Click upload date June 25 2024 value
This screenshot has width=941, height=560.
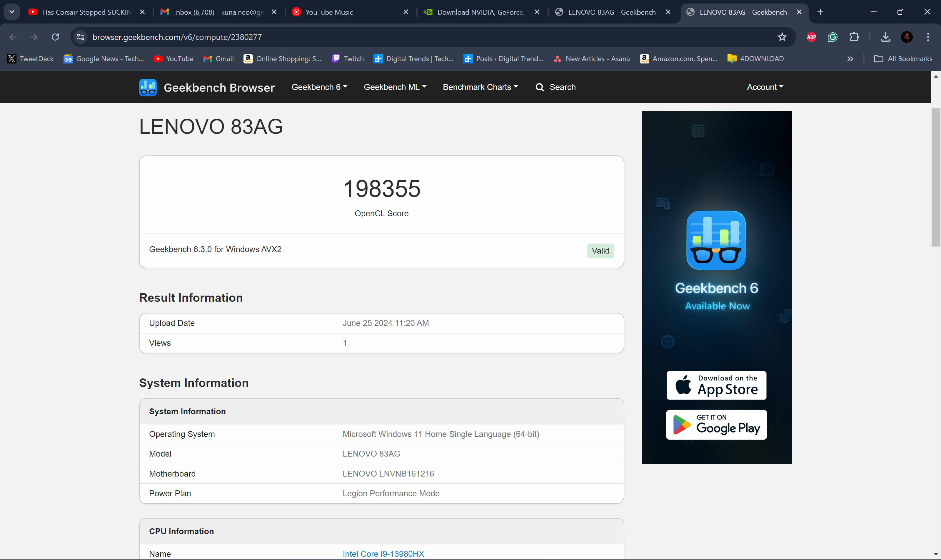pos(386,323)
